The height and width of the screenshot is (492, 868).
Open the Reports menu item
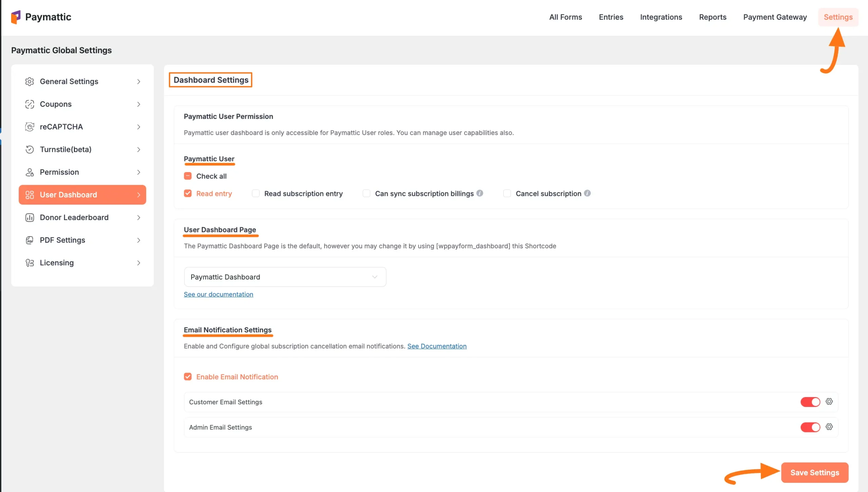coord(713,17)
